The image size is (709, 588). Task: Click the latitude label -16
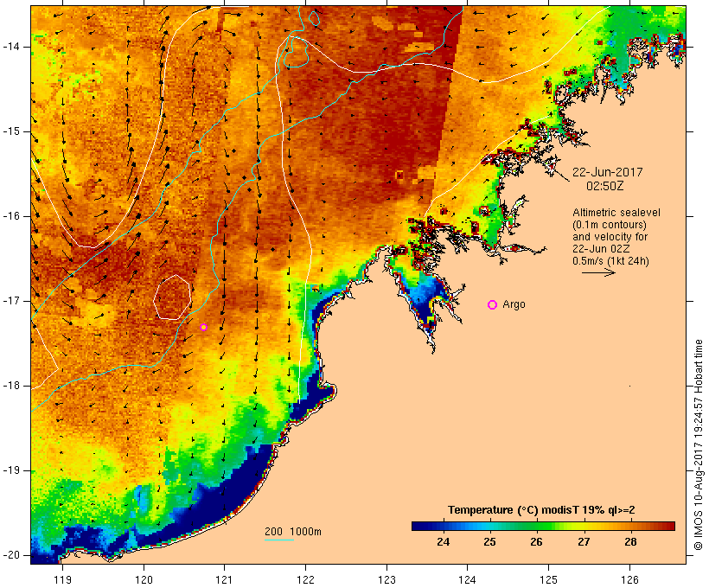11,216
